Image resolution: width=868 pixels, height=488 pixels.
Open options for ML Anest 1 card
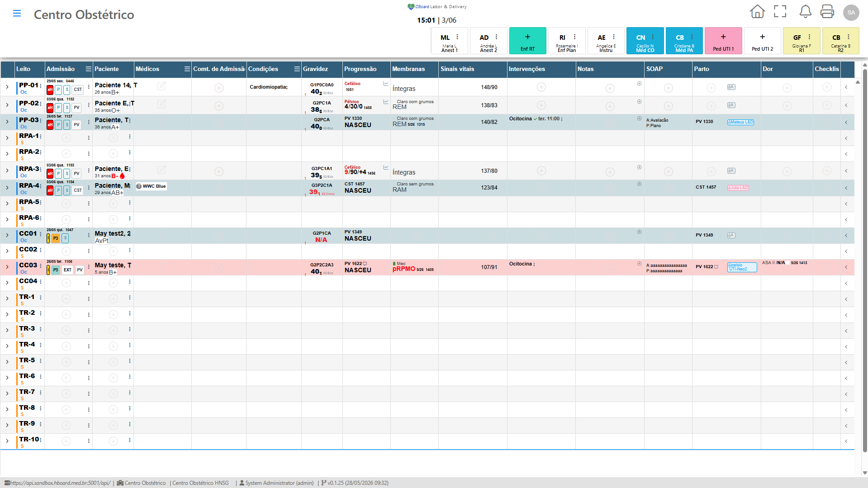coord(457,37)
